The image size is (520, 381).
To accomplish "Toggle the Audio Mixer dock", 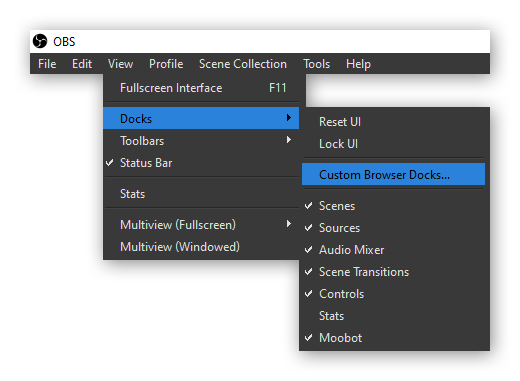I will tap(394, 250).
